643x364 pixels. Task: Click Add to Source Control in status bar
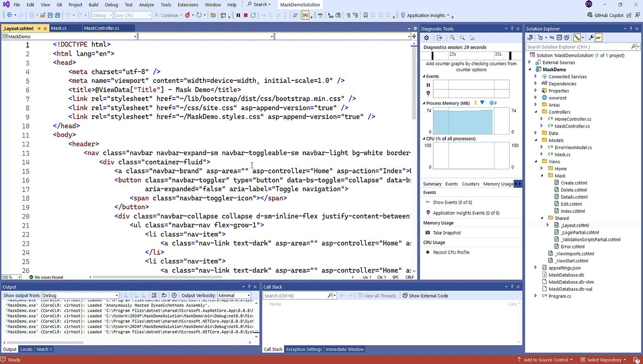(x=546, y=360)
